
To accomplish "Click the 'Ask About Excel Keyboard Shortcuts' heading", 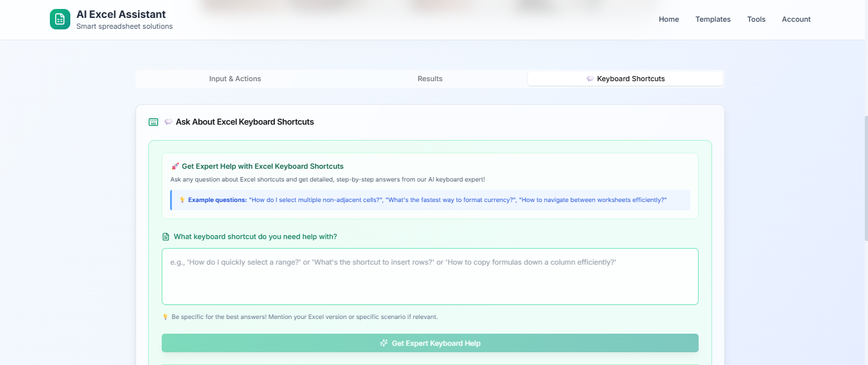I will point(245,121).
